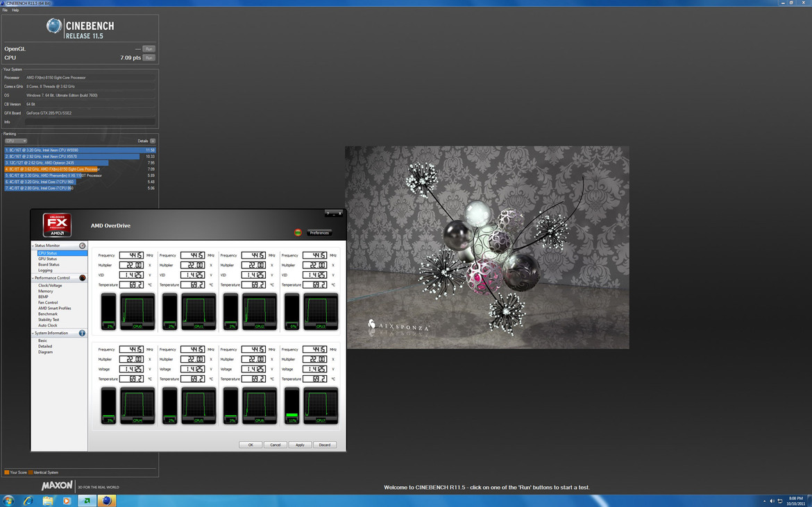Select the highlighted AMD FX-8150 ranking row
Screen dimensions: 812x507
point(80,169)
